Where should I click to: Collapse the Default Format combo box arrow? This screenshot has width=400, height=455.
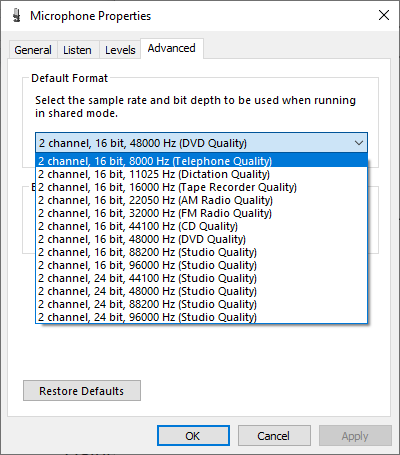tap(359, 143)
